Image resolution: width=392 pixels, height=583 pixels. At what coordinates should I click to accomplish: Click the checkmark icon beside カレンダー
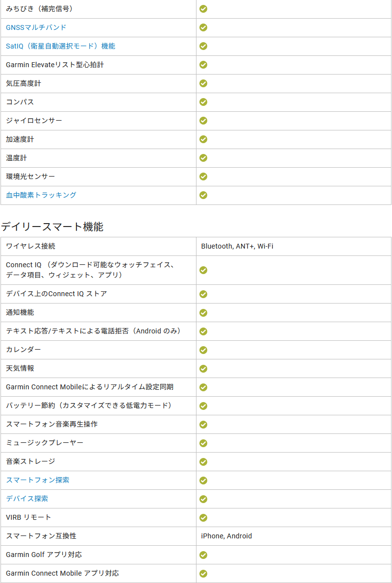pos(203,350)
